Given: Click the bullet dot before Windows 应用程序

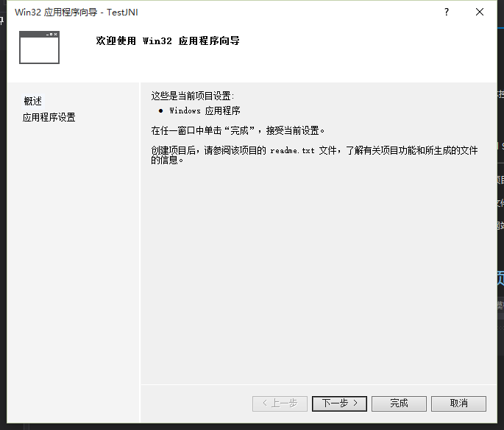Looking at the screenshot, I should pyautogui.click(x=160, y=111).
